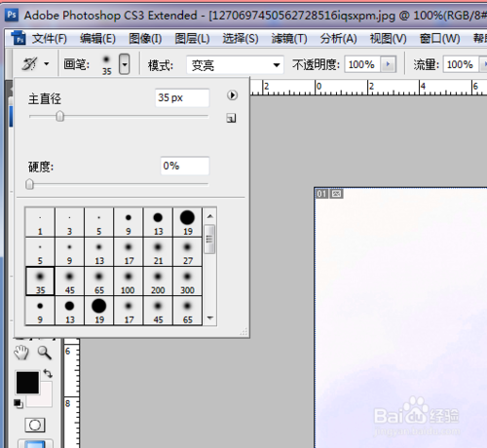Image resolution: width=487 pixels, height=448 pixels.
Task: Click the brush panel resize grip corner
Action: click(x=243, y=332)
